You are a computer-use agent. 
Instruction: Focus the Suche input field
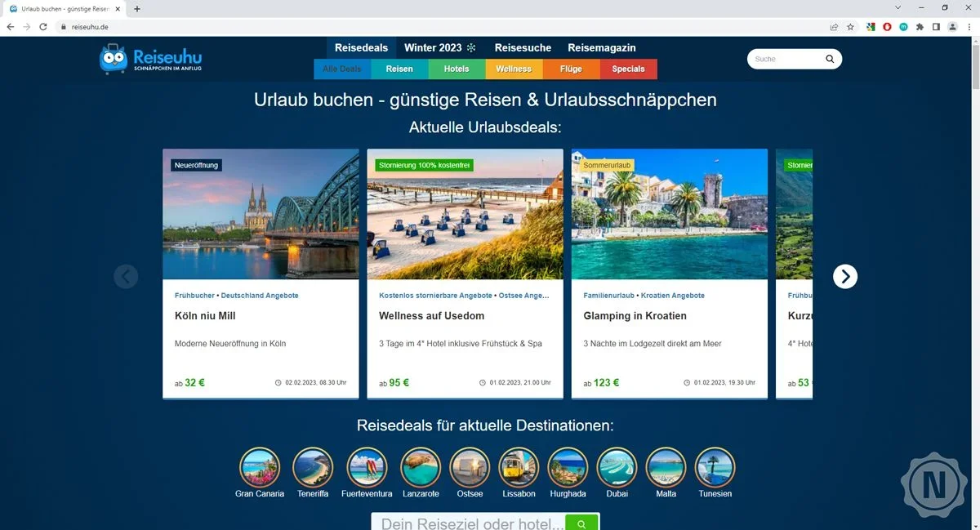(784, 59)
